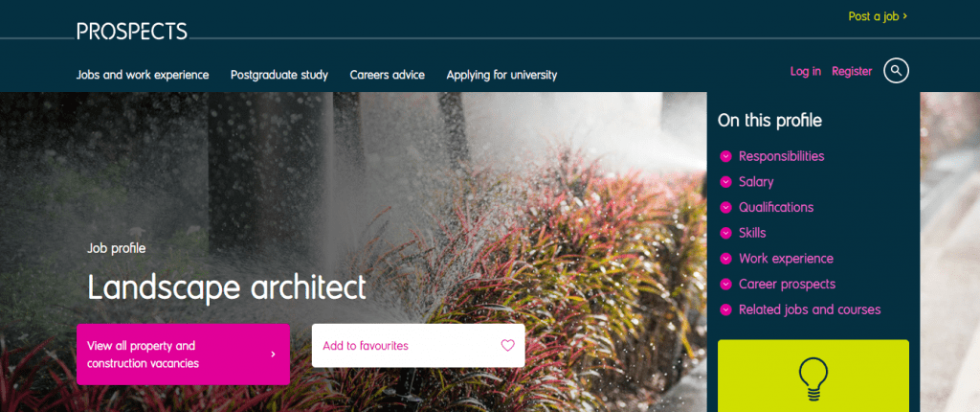Click the Register link
980x412 pixels.
click(852, 71)
